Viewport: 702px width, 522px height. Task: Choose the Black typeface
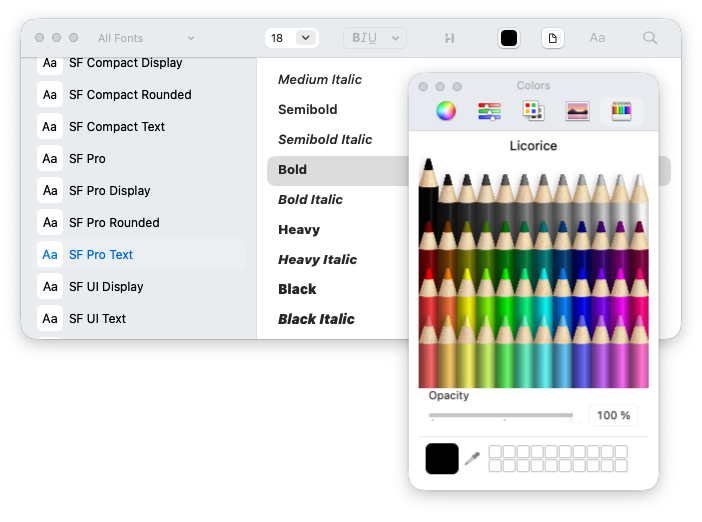[x=297, y=289]
